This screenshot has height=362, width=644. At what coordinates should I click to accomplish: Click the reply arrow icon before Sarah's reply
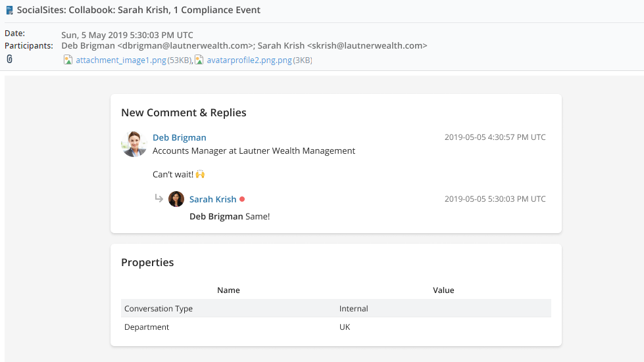coord(159,198)
